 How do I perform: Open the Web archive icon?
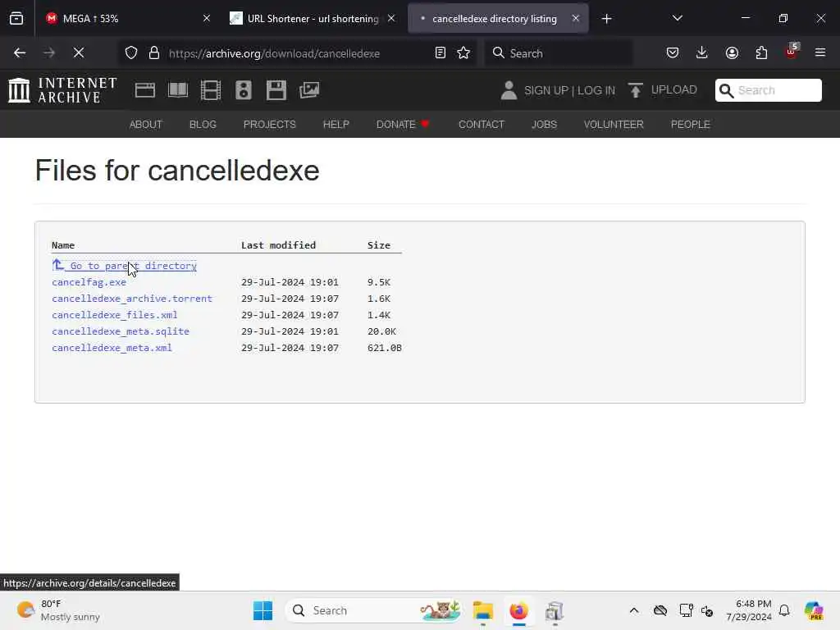point(145,90)
